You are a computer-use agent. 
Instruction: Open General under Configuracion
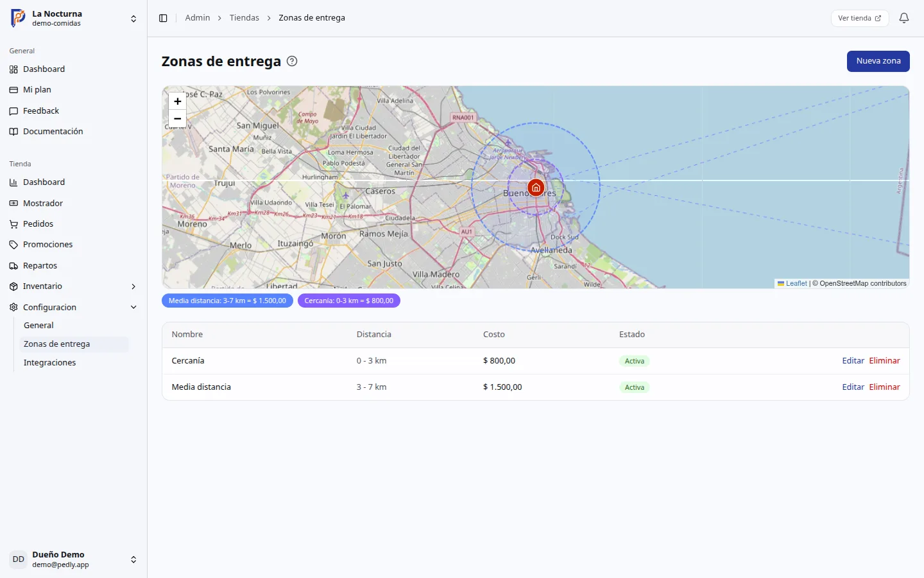click(x=74, y=326)
